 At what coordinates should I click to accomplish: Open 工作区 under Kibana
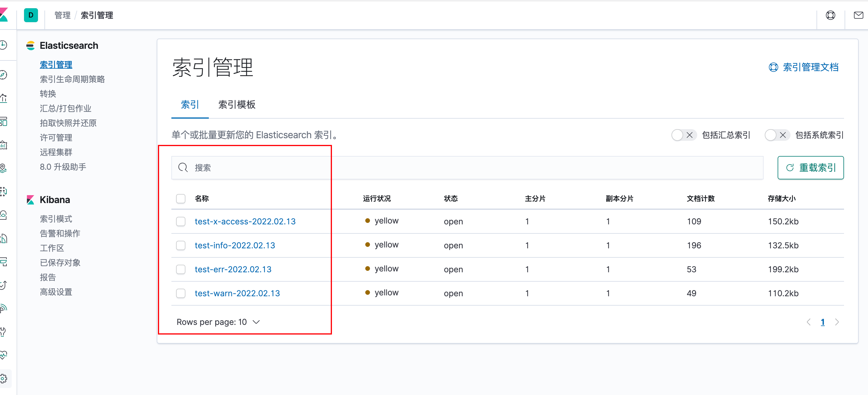tap(52, 248)
